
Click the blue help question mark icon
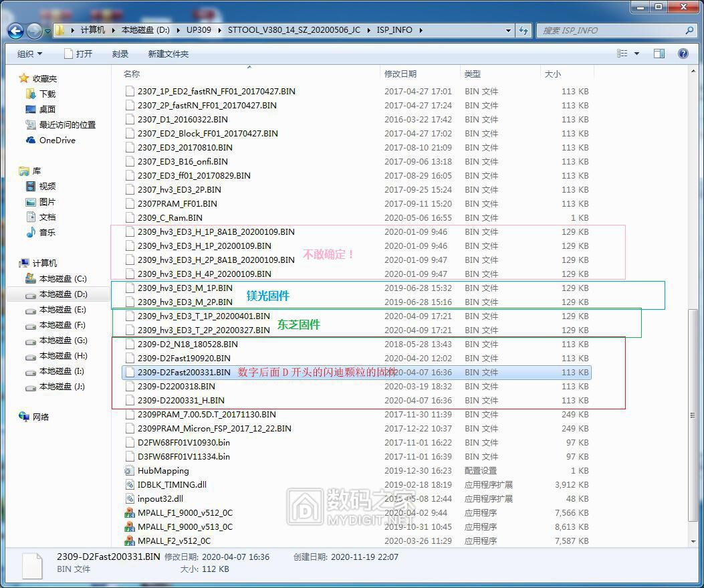pos(683,54)
